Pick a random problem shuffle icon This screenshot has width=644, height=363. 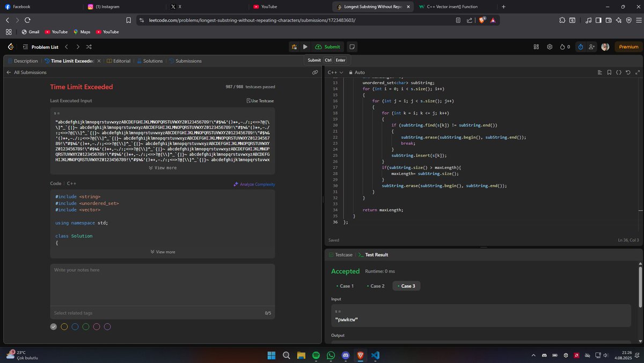coord(89,47)
